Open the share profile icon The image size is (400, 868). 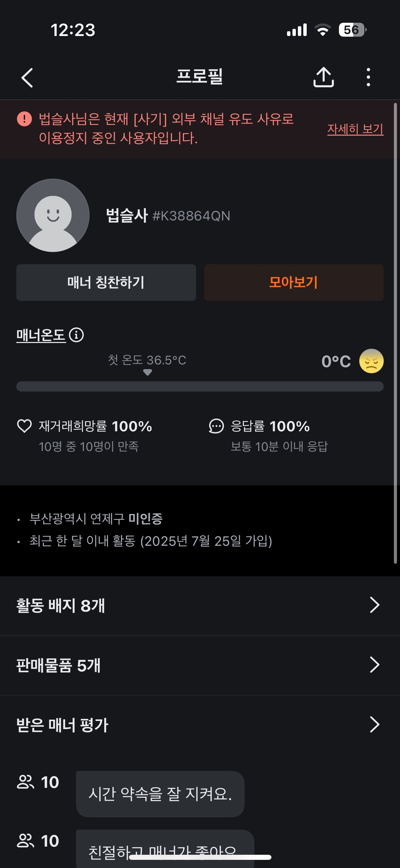[323, 77]
